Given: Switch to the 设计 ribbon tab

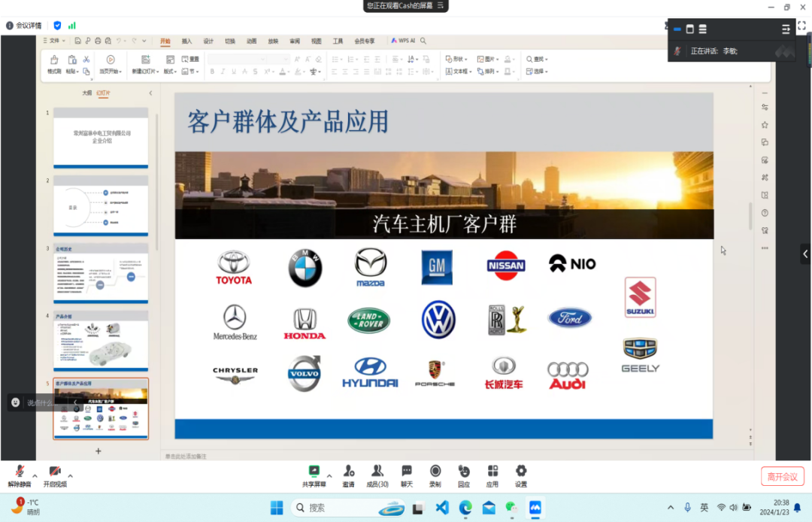Looking at the screenshot, I should pyautogui.click(x=208, y=41).
